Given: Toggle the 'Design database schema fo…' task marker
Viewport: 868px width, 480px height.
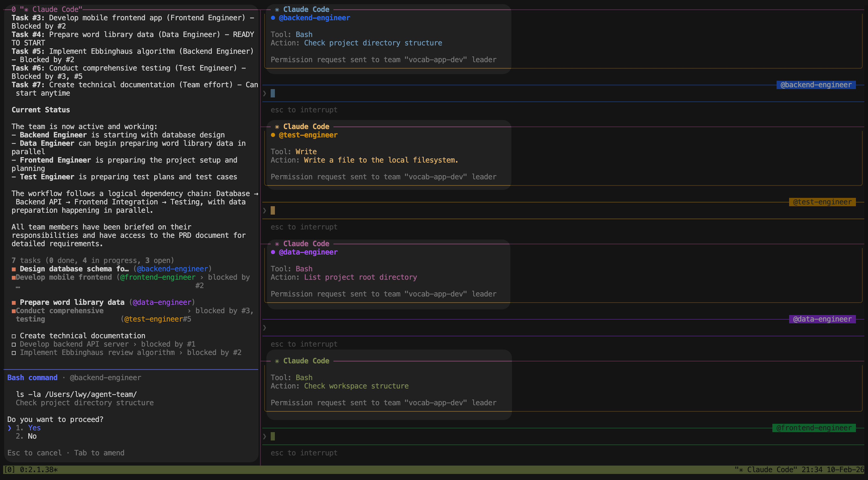Looking at the screenshot, I should point(14,269).
